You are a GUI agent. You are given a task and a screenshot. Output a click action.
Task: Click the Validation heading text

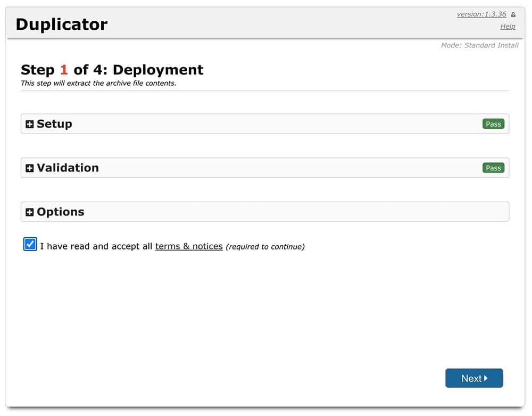[x=68, y=168]
